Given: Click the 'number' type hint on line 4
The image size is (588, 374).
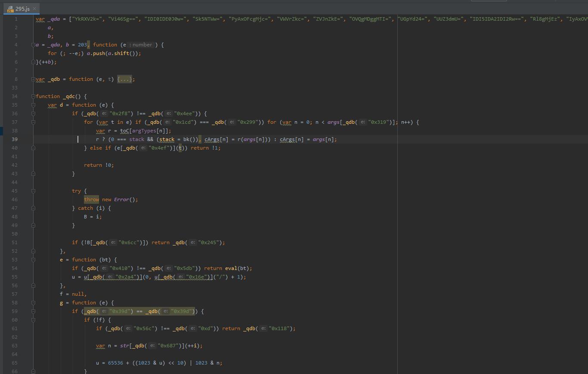Looking at the screenshot, I should coord(142,45).
